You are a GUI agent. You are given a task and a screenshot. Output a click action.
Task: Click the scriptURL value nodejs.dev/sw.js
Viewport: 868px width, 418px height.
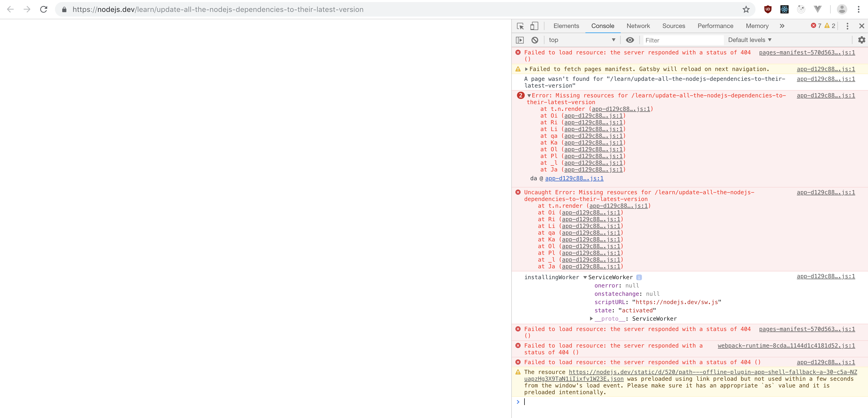[x=677, y=302]
